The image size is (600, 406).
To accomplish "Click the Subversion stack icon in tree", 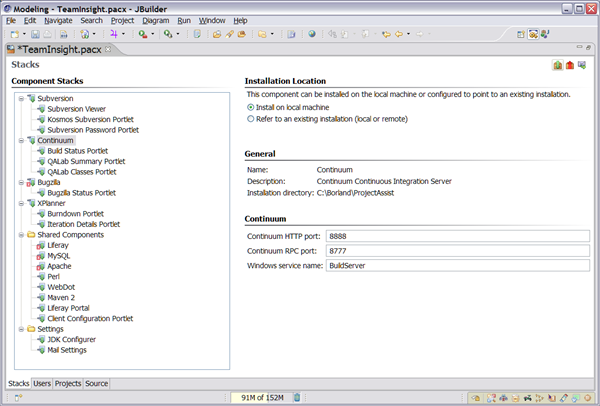I will (x=31, y=98).
